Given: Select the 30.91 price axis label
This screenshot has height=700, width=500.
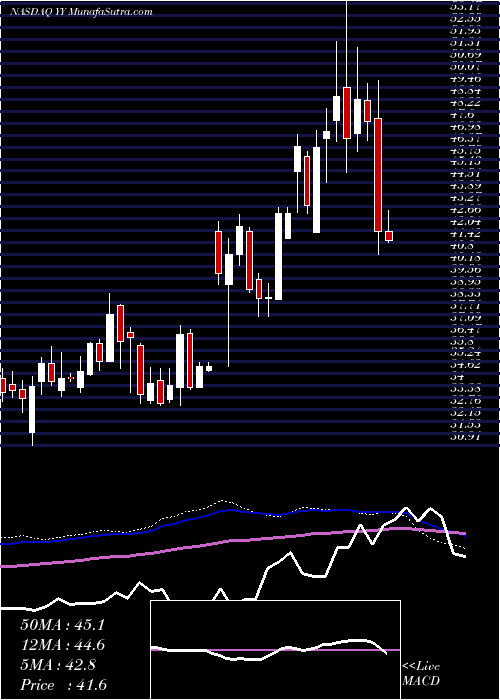Looking at the screenshot, I should pos(465,438).
